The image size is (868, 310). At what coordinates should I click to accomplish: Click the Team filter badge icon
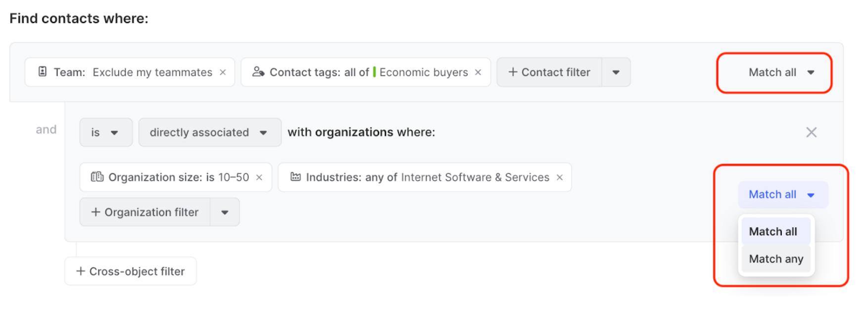[x=43, y=72]
